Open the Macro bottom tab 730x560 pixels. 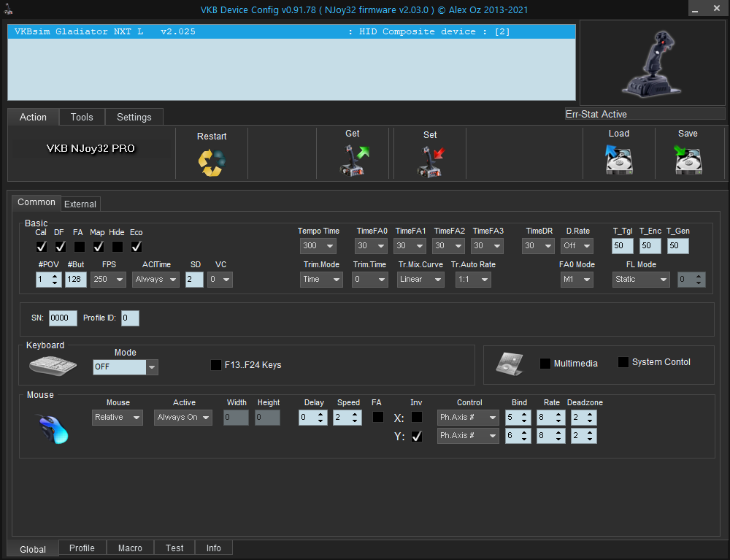tap(130, 548)
